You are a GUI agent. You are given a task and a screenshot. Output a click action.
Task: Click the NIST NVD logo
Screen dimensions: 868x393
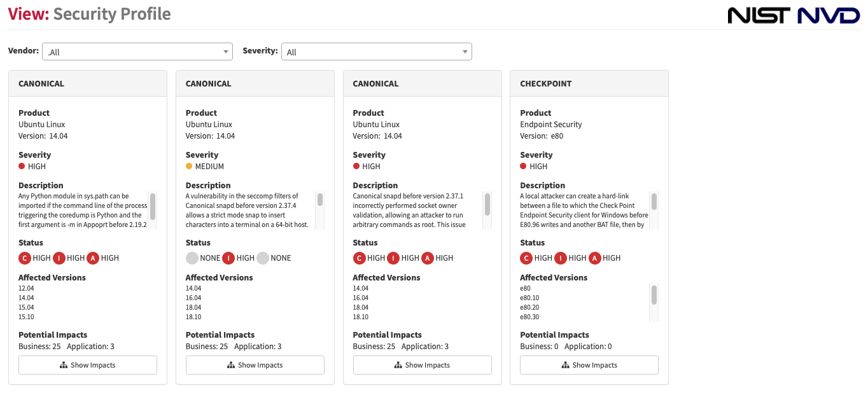(x=794, y=15)
